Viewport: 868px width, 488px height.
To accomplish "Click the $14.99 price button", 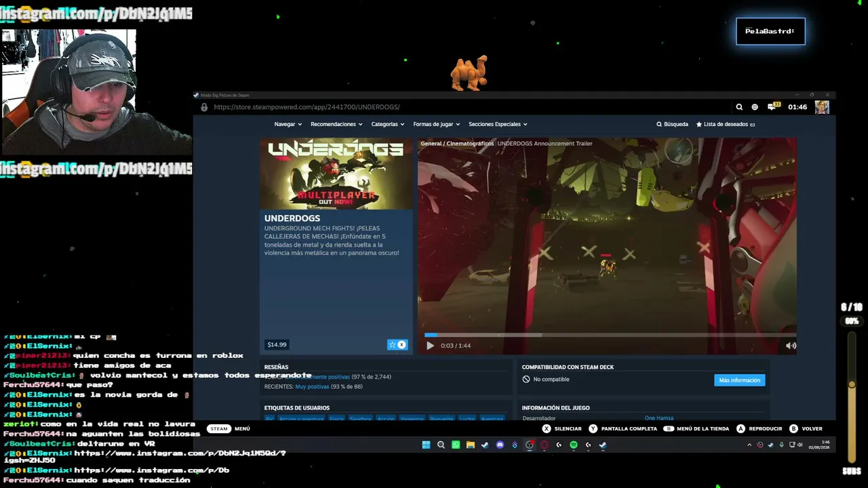I will click(x=277, y=345).
